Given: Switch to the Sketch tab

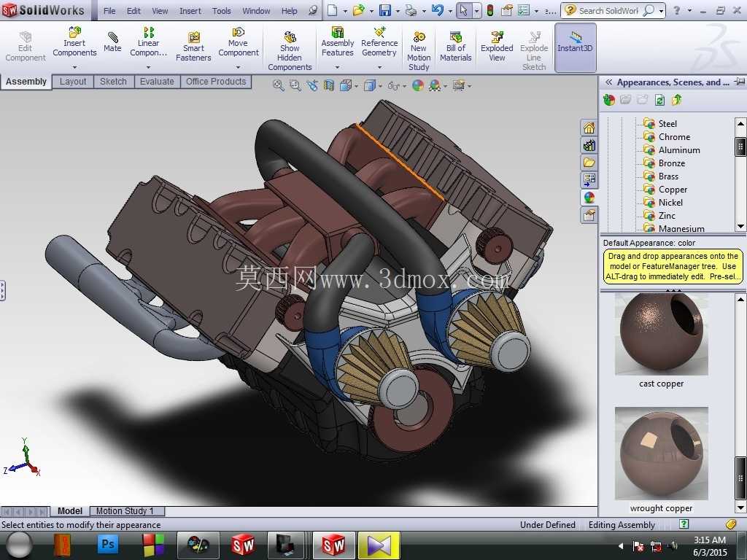Looking at the screenshot, I should click(113, 82).
